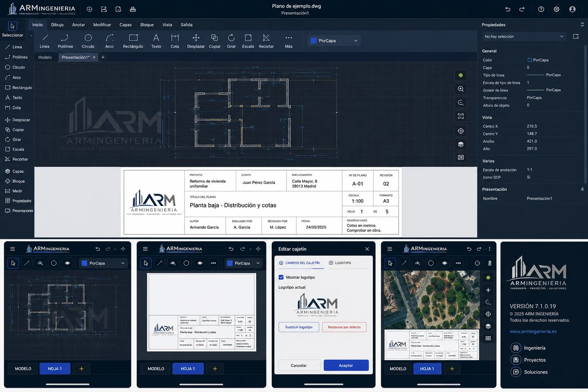The height and width of the screenshot is (392, 588).
Task: Switch to the Modelo tab above the main canvas
Action: pos(45,57)
